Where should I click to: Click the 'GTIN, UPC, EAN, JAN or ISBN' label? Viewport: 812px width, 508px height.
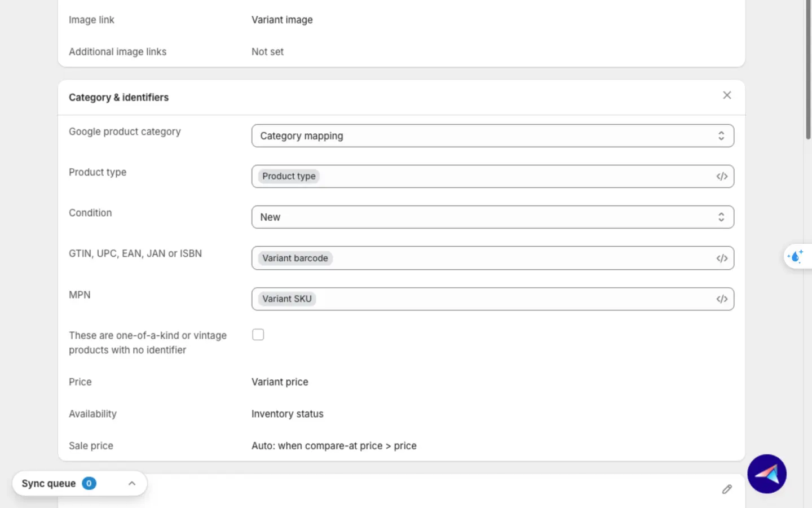(x=135, y=253)
